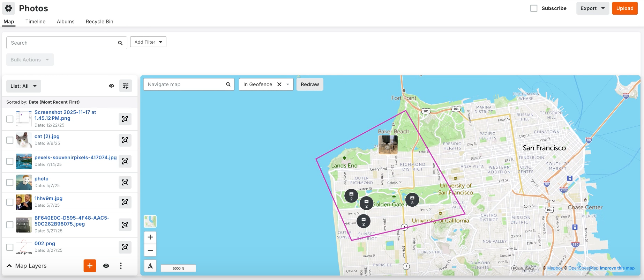This screenshot has width=644, height=280.
Task: Open the In Geofence dropdown arrow
Action: coord(288,84)
